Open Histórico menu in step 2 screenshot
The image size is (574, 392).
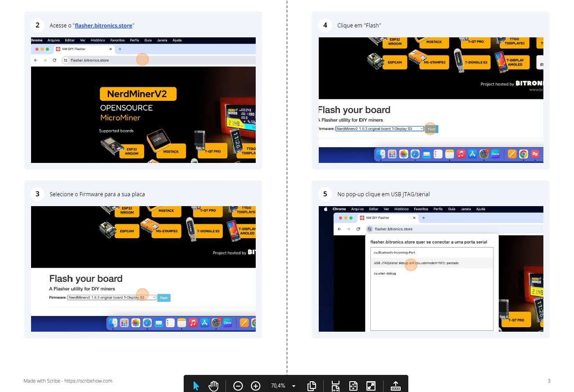[98, 40]
